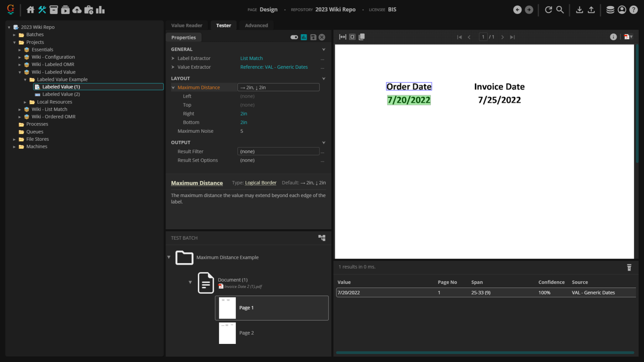644x362 pixels.
Task: Open the PDF display dropdown in viewer
Action: click(x=628, y=37)
